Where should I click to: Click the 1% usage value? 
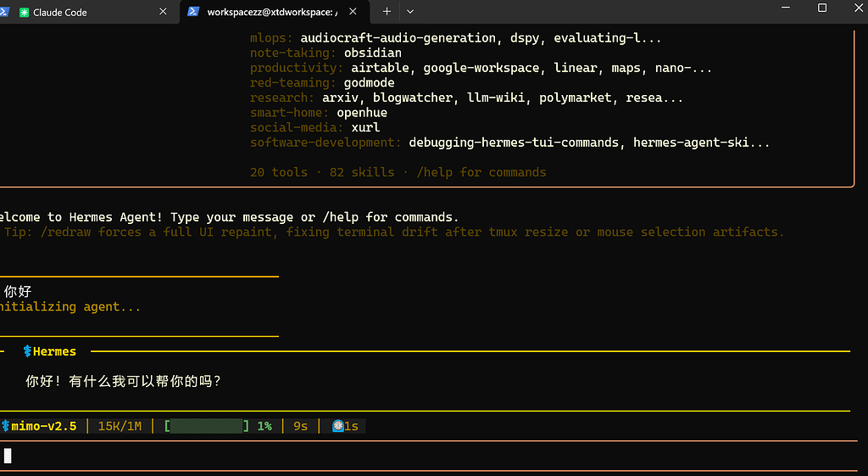point(264,426)
